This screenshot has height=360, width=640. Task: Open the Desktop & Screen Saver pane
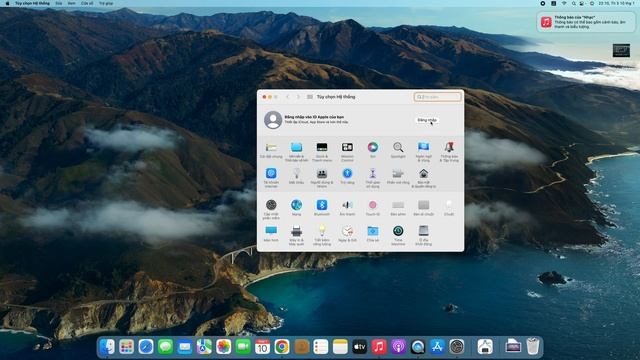(296, 147)
